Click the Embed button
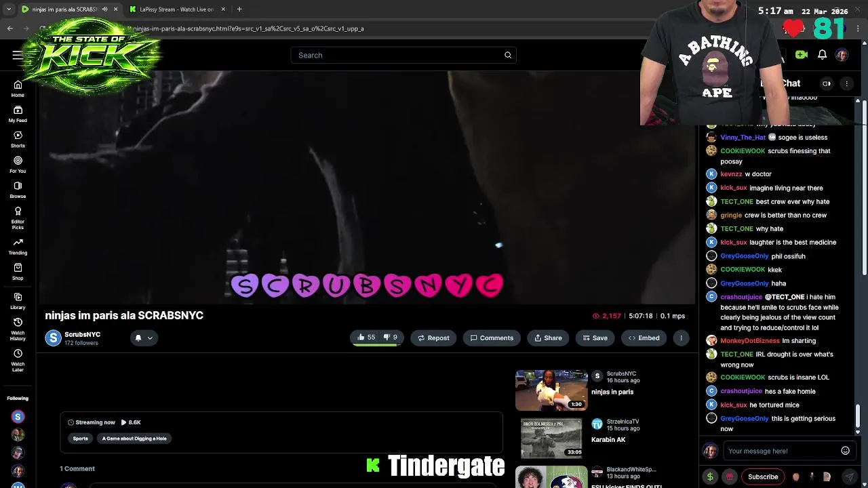 (644, 338)
